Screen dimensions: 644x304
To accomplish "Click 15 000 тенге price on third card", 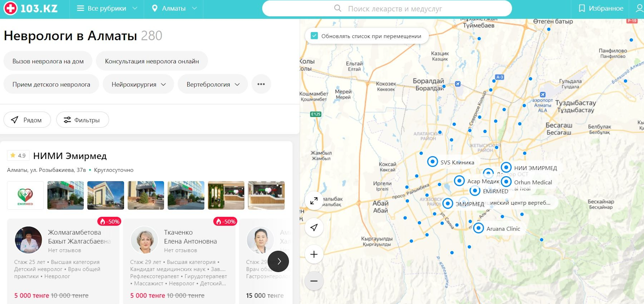I will [265, 295].
